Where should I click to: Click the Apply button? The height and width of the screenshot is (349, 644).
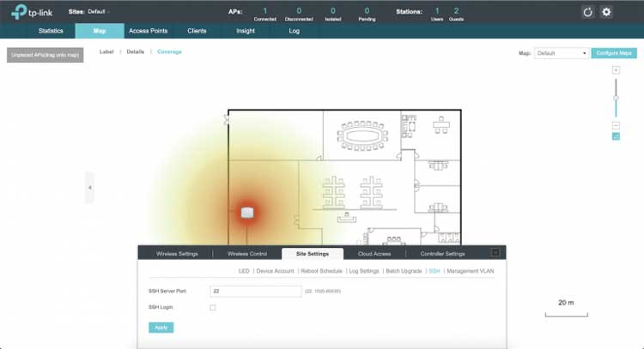click(x=159, y=327)
